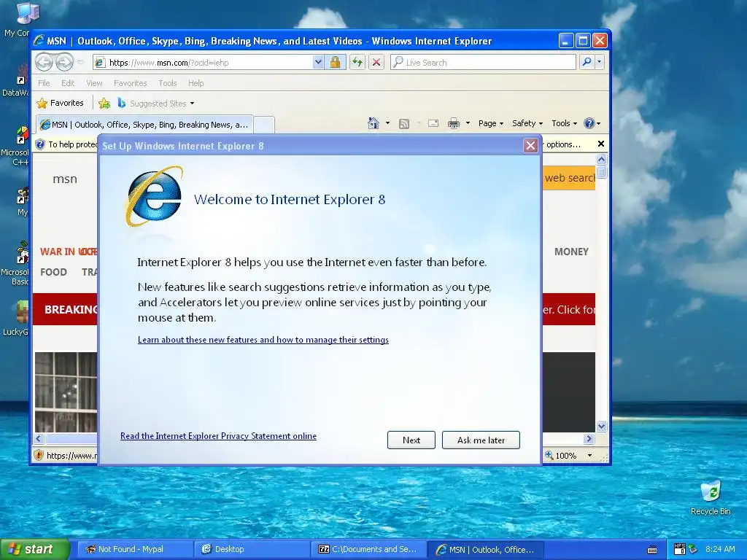Open the Suggested Sites dropdown
747x560 pixels.
pos(156,103)
